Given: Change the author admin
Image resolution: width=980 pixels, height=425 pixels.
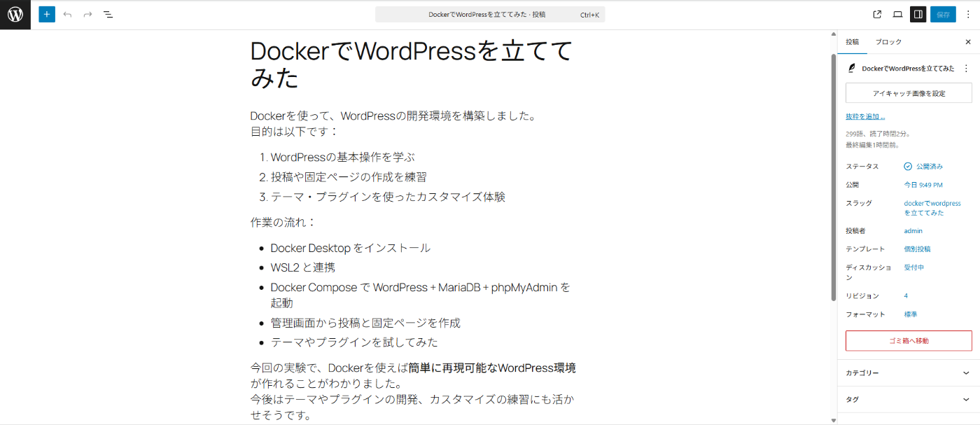Looking at the screenshot, I should (x=913, y=231).
